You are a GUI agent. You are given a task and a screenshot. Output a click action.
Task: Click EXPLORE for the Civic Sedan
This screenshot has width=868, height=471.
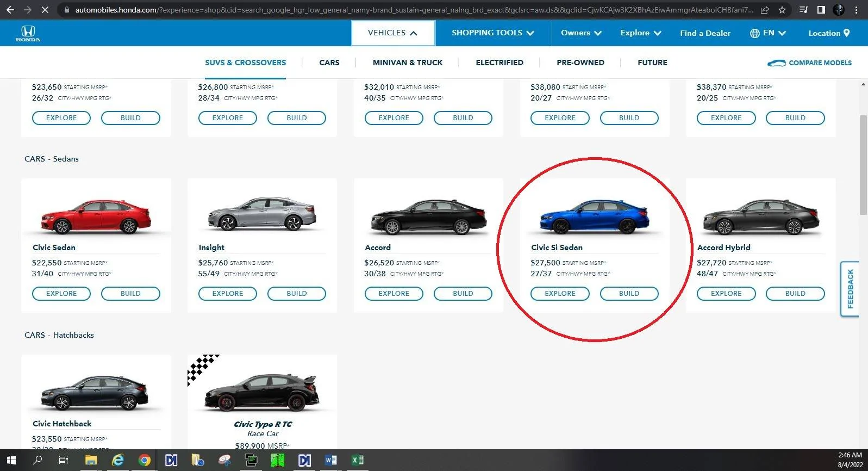61,294
